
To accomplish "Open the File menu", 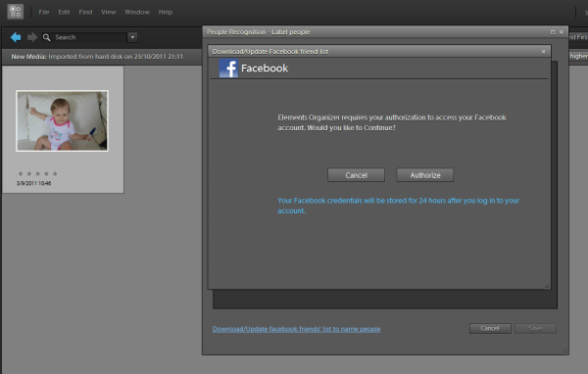I will click(x=44, y=12).
